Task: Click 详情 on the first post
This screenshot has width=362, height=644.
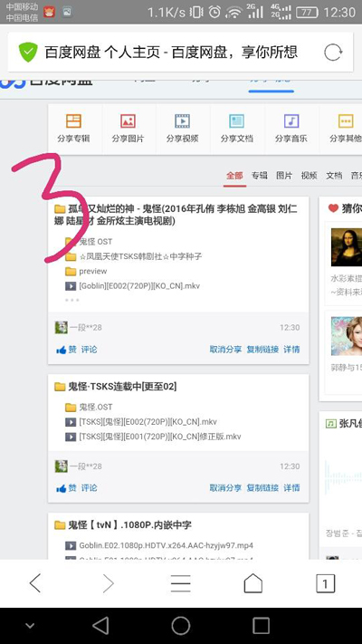Action: (x=291, y=350)
